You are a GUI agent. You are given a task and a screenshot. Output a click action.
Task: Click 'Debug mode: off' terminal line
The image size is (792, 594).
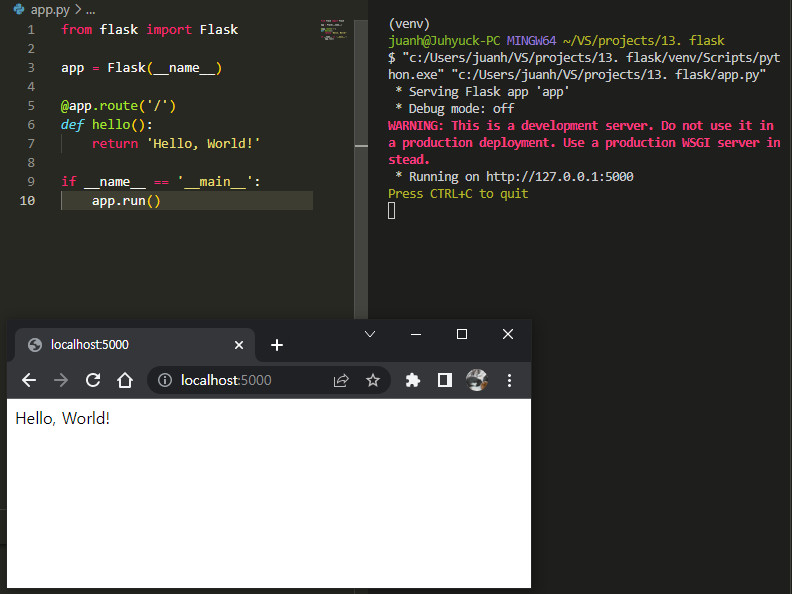coord(461,109)
